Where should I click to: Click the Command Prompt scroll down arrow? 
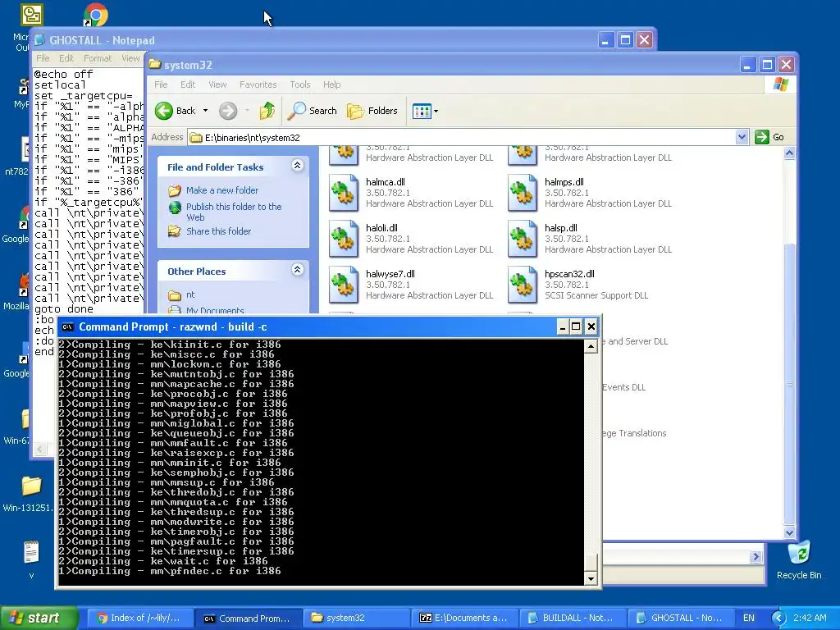[x=591, y=578]
